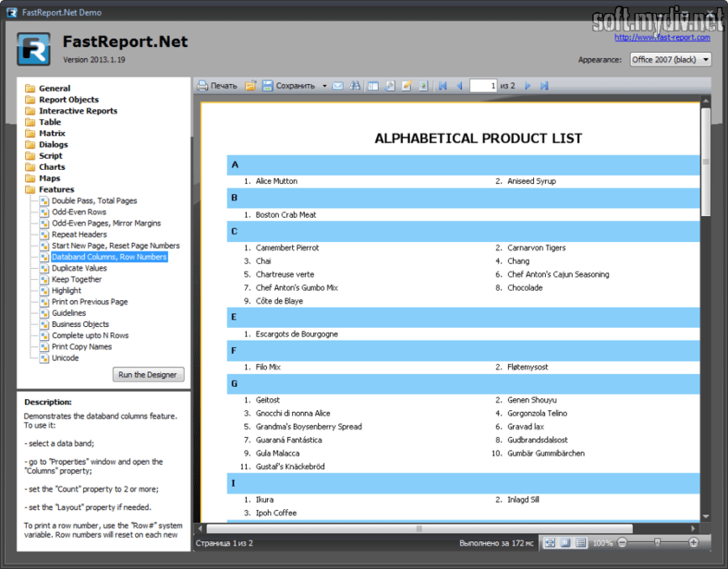This screenshot has width=728, height=569.
Task: Select Complete upto N Rows report
Action: 90,336
